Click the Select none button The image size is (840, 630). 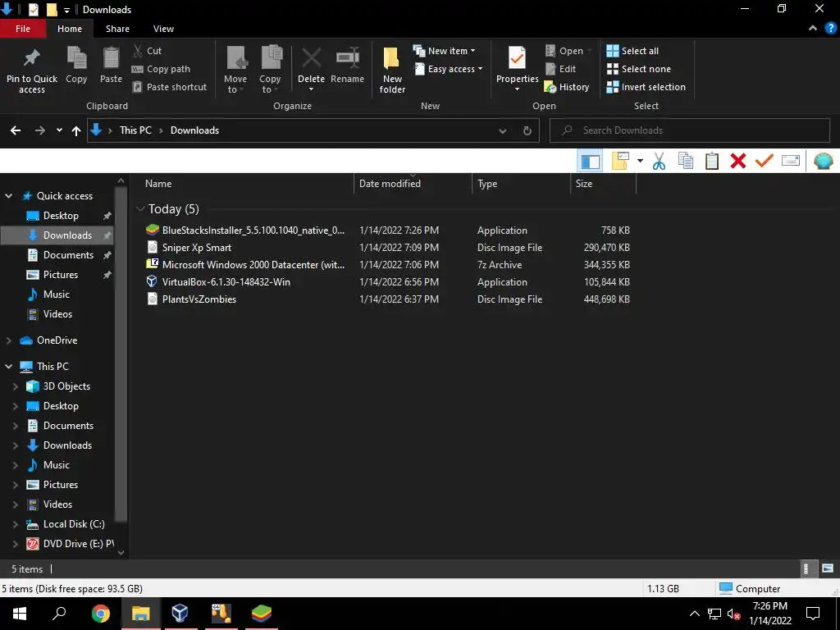[638, 69]
